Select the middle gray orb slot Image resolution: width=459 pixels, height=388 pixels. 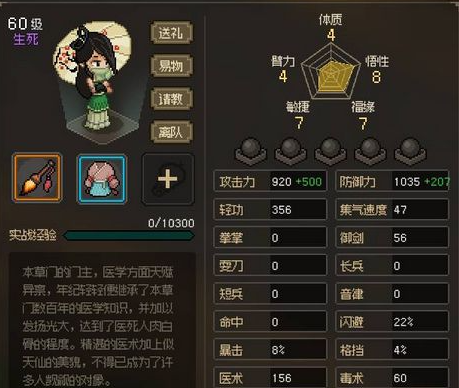coord(330,151)
